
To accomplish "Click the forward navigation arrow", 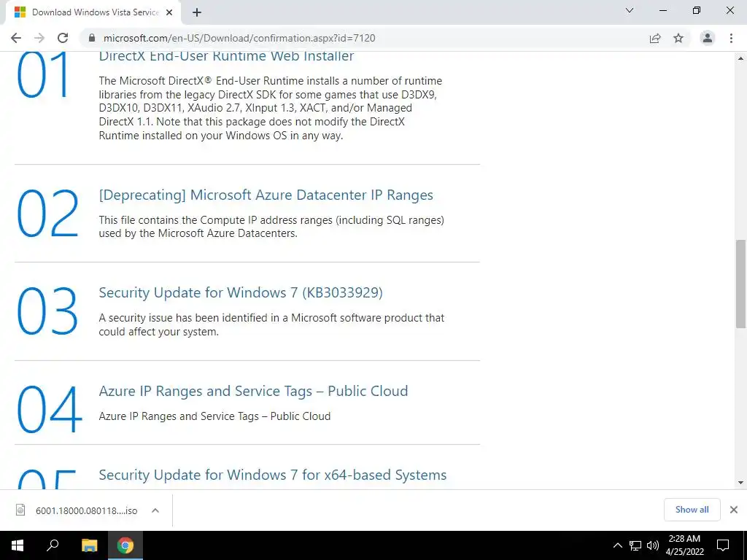I will click(39, 38).
